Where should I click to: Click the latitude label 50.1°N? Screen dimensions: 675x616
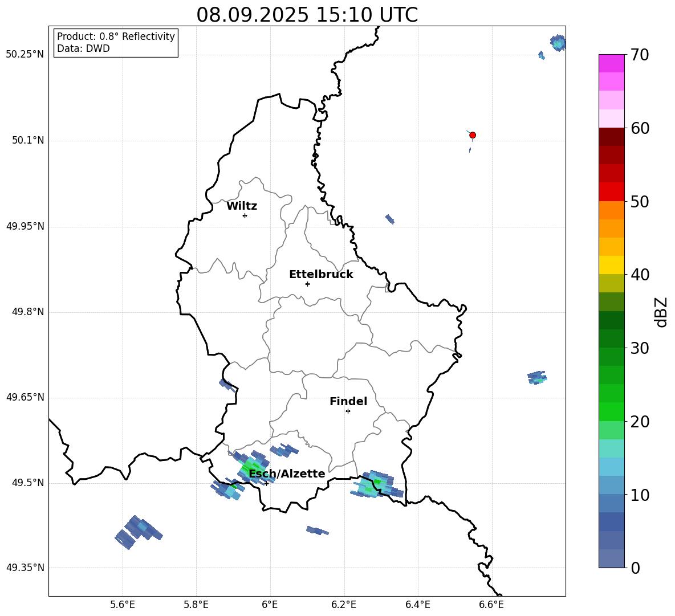tap(27, 141)
